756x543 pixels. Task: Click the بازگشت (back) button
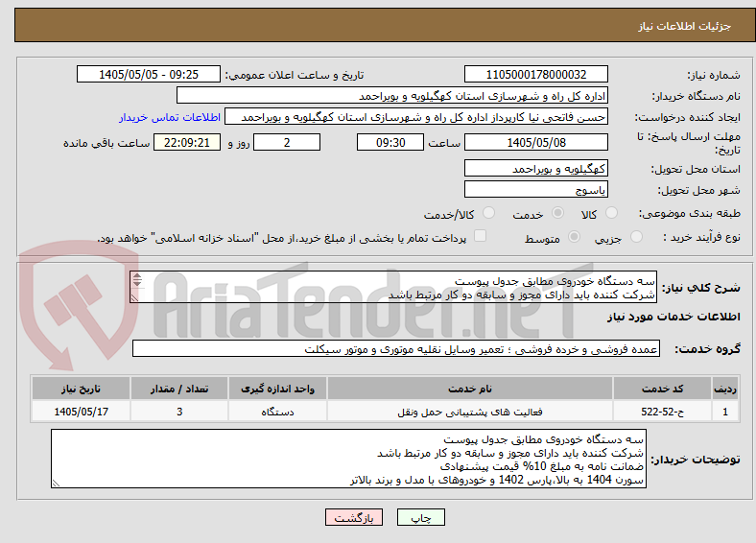coord(354,517)
